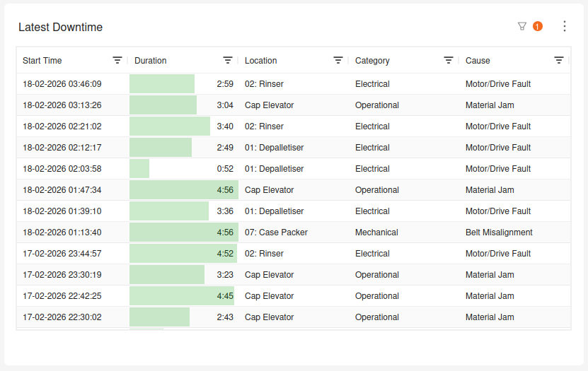Image resolution: width=588 pixels, height=371 pixels.
Task: Select the 17-02-2026 23:44:57 row
Action: tap(62, 254)
